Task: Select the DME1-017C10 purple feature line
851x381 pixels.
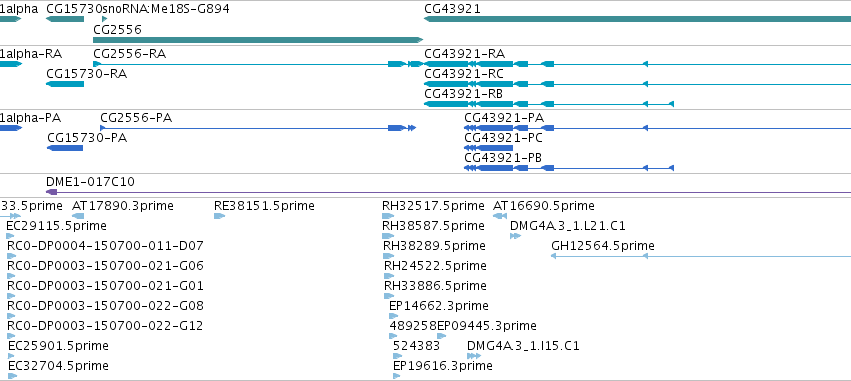Action: [448, 192]
